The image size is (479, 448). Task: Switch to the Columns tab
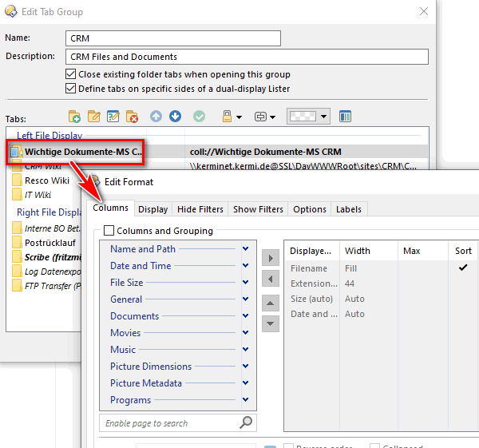[x=111, y=208]
